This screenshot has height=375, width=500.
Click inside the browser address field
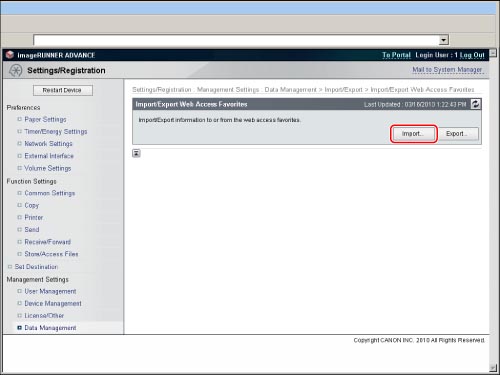point(236,40)
